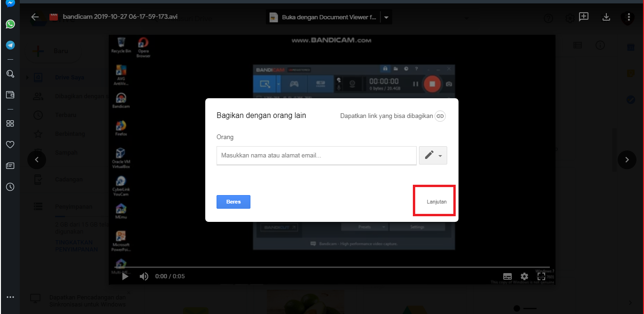The width and height of the screenshot is (644, 314).
Task: Go to the next file preview
Action: (x=627, y=160)
